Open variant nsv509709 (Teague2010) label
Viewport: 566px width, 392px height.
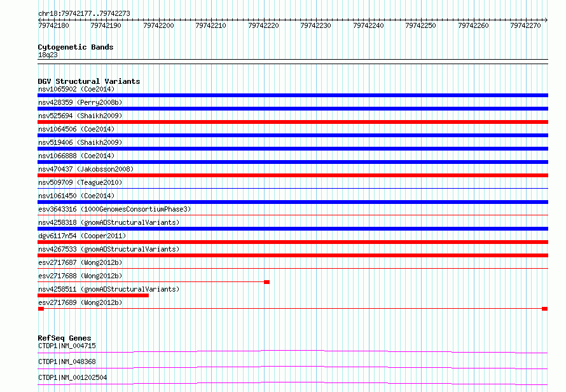pyautogui.click(x=80, y=182)
